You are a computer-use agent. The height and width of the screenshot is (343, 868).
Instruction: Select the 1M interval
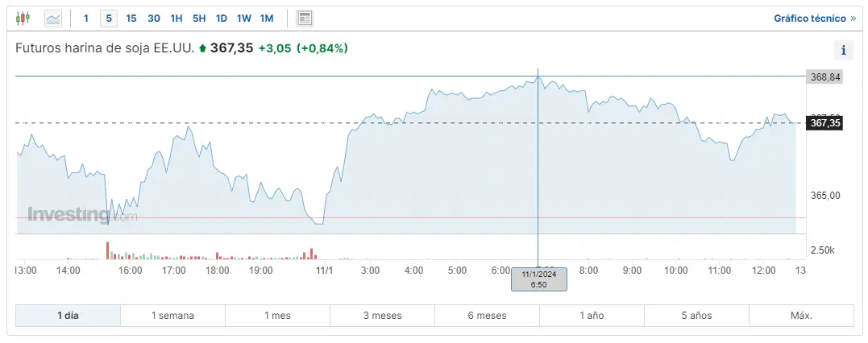(x=268, y=18)
